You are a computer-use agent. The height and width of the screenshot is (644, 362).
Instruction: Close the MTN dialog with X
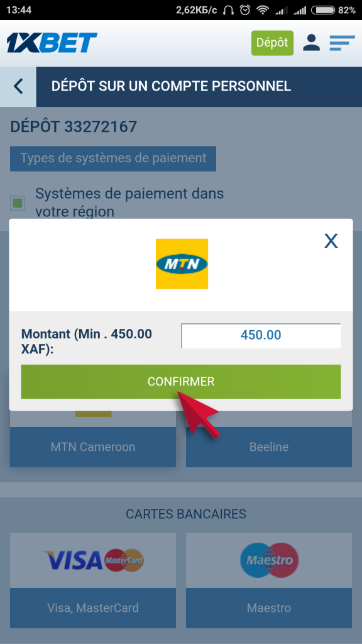point(331,241)
